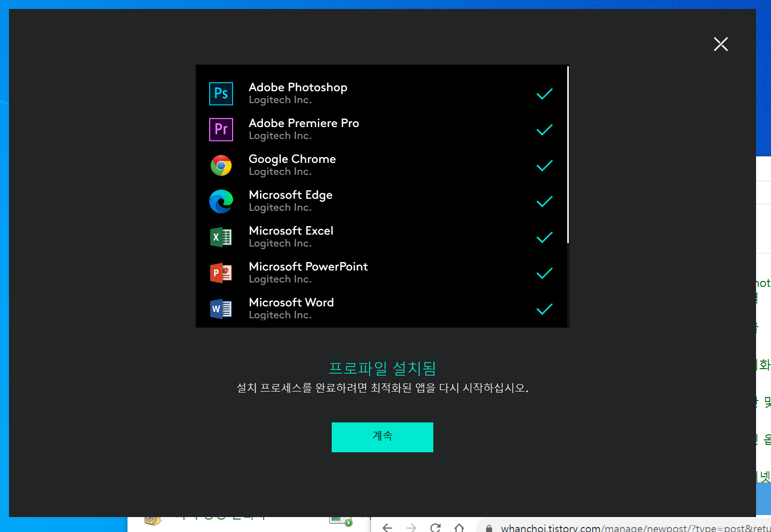Screen dimensions: 771x532
Task: Close the profile installation dialog with X
Action: [x=721, y=44]
